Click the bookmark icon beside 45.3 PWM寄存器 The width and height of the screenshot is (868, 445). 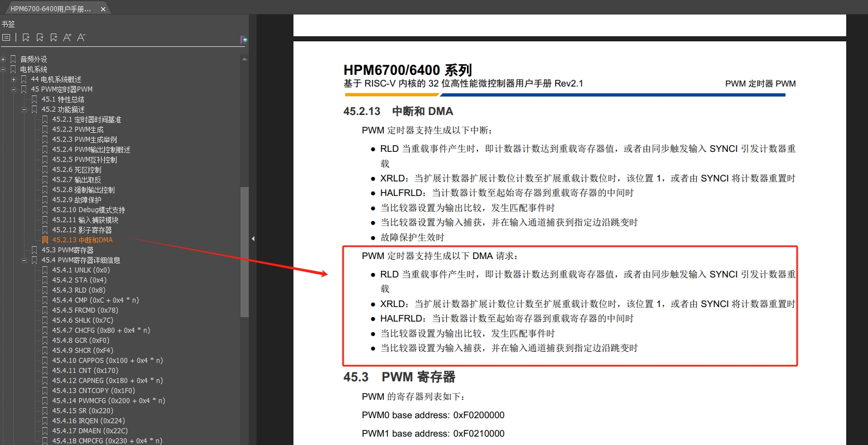35,250
